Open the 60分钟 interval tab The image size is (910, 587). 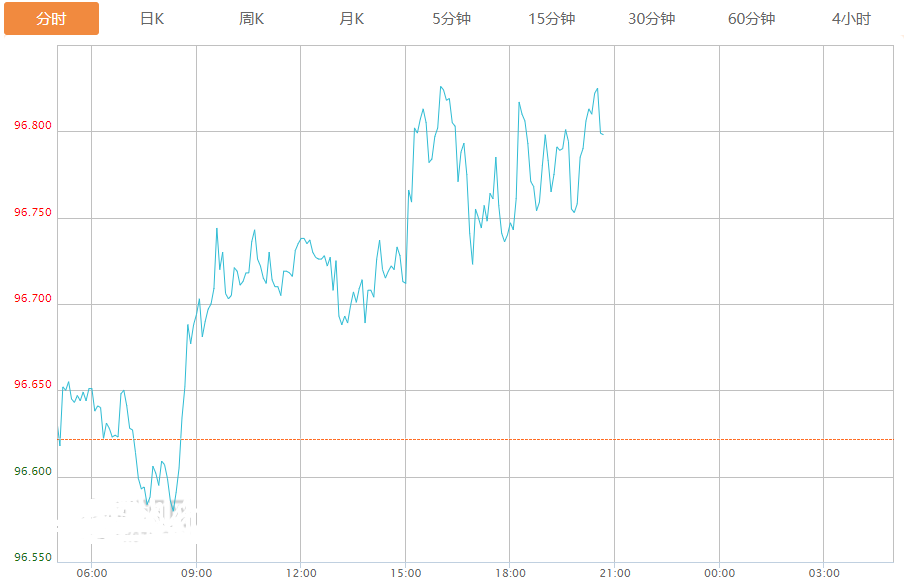pyautogui.click(x=752, y=19)
